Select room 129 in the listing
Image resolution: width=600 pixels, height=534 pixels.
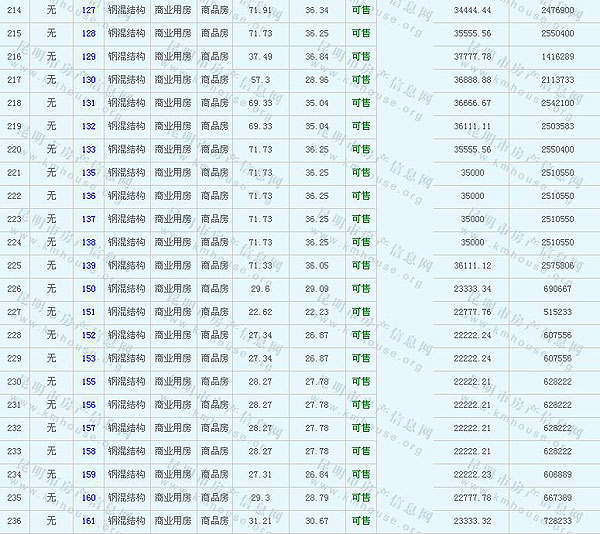click(x=89, y=57)
